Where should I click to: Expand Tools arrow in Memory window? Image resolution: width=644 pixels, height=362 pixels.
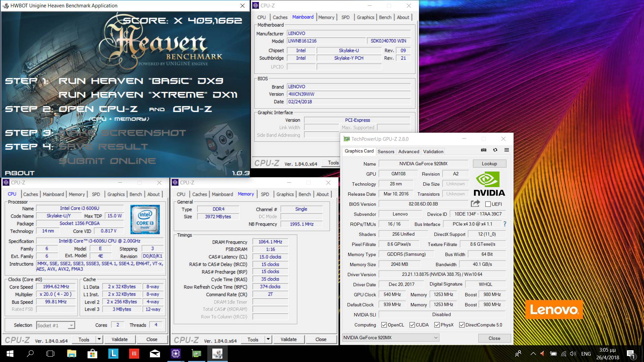268,339
